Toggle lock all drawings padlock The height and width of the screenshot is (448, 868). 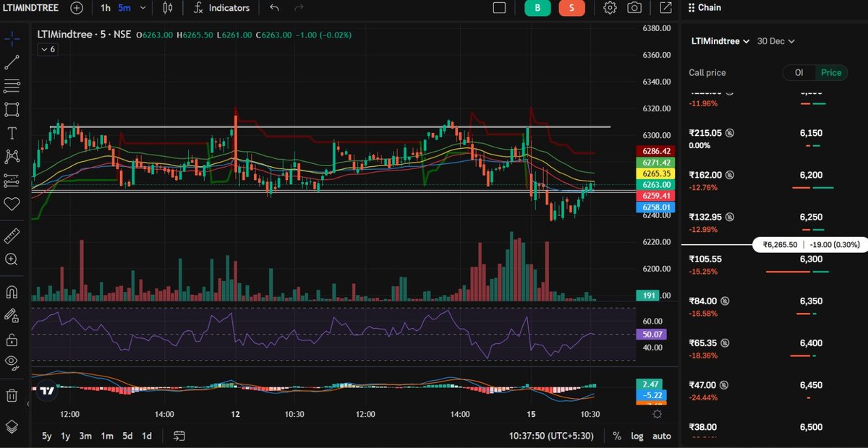pos(12,339)
